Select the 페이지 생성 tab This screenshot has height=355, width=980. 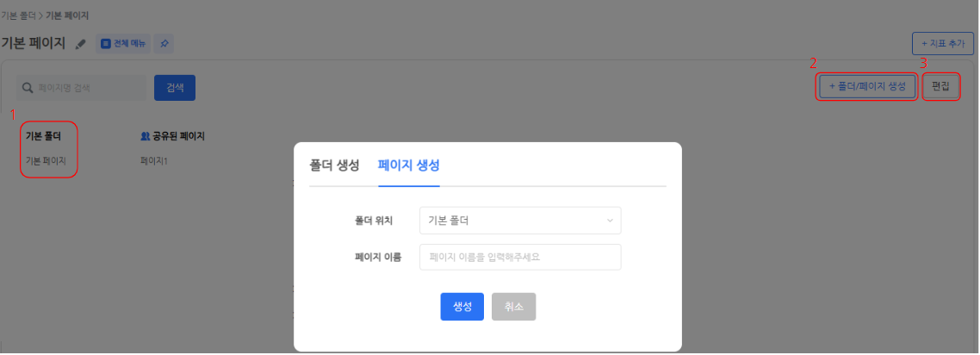[x=409, y=166]
